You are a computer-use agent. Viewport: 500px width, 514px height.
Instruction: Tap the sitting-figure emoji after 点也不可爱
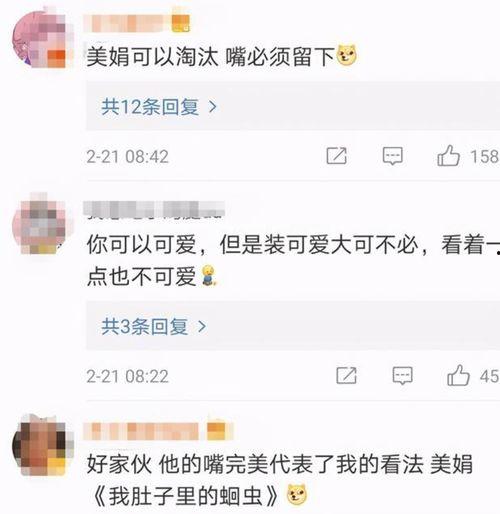(209, 276)
